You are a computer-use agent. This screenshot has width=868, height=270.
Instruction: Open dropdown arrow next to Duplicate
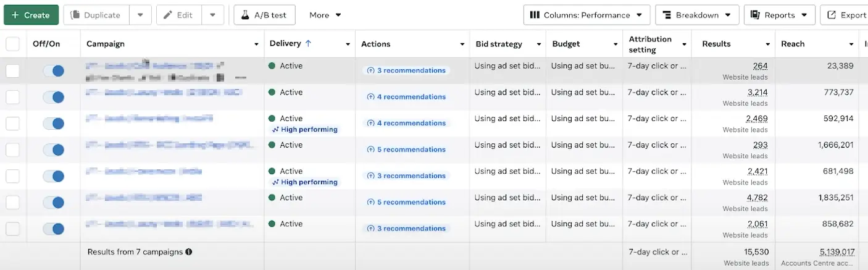tap(140, 15)
